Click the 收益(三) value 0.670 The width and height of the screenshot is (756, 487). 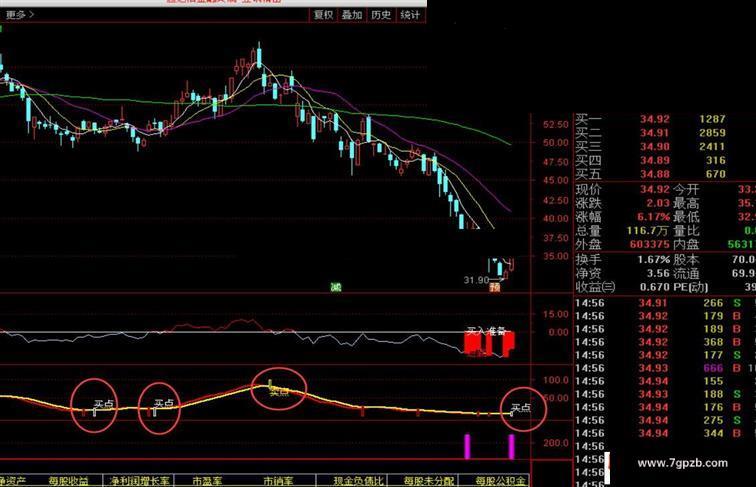tap(655, 287)
